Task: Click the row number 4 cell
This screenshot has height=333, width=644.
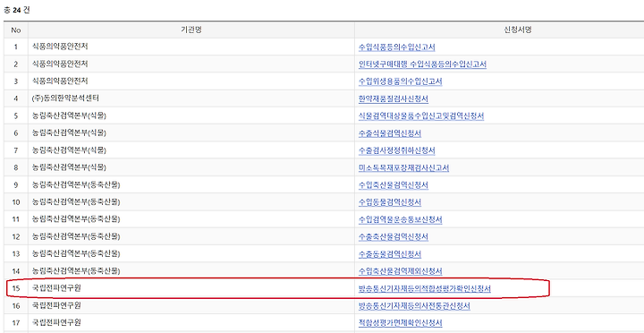Action: (x=16, y=98)
